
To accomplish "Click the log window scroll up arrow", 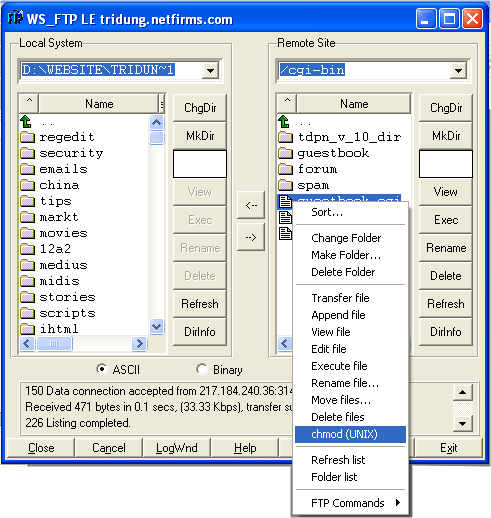I will click(x=463, y=392).
